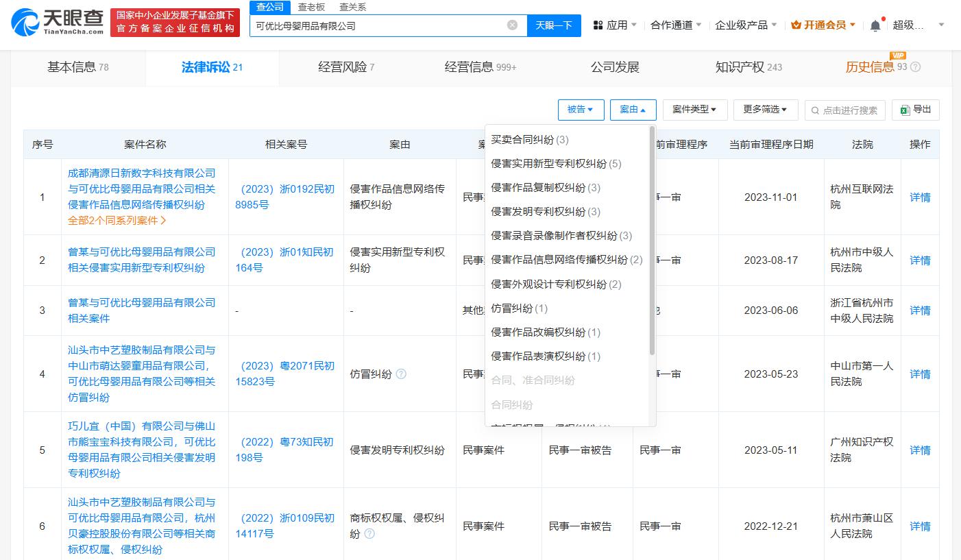The image size is (961, 560).
Task: Focus the 点击进行搜索 search field
Action: 845,110
